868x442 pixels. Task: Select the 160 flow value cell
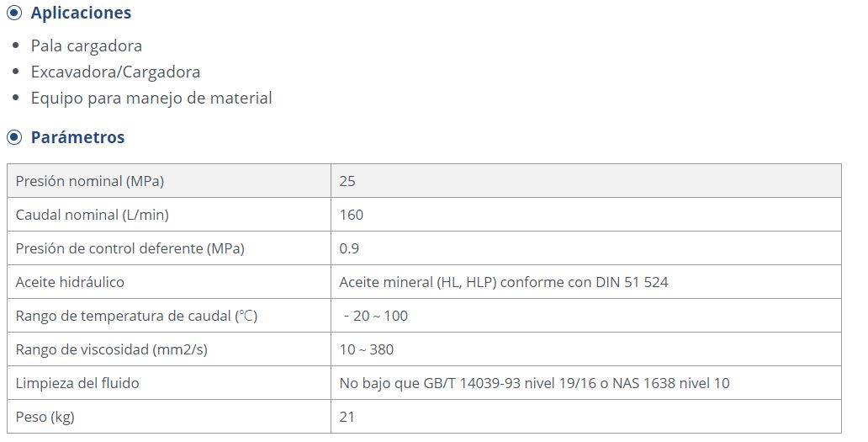click(586, 215)
